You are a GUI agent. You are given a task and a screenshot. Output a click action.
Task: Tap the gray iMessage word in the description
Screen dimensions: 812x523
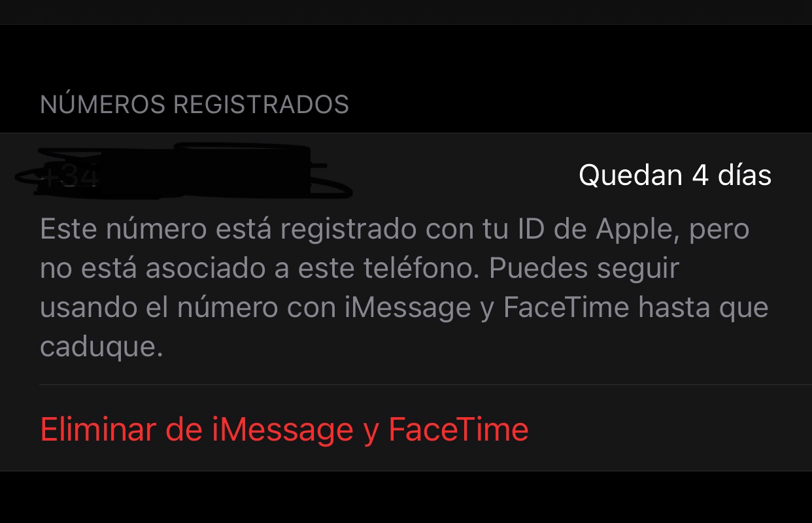pos(409,308)
